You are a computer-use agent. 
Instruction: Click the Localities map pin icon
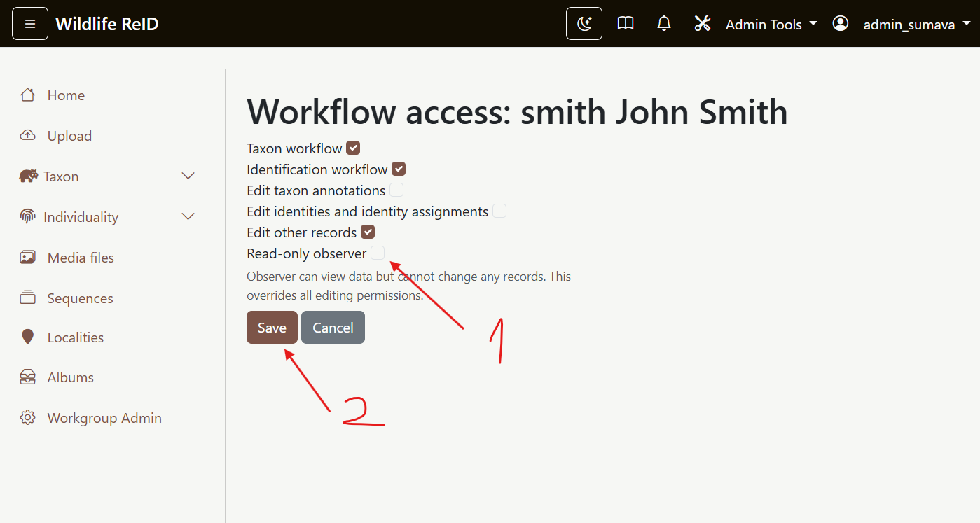point(28,337)
